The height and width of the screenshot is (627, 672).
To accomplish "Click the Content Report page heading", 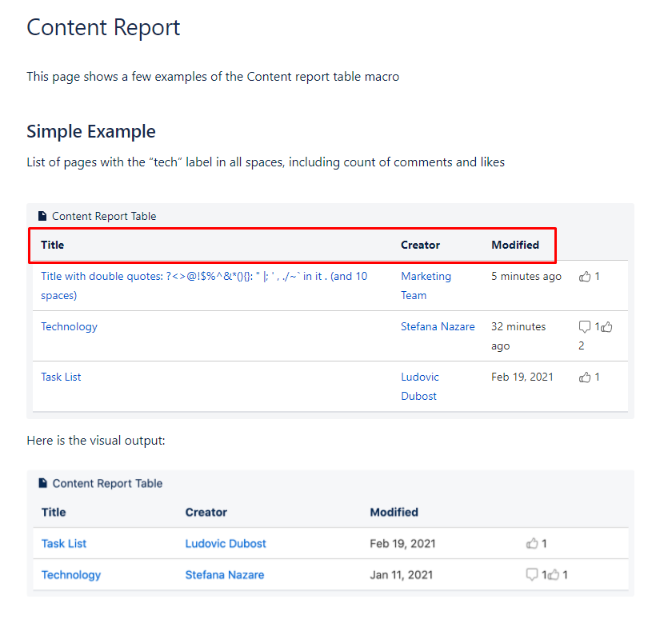I will tap(103, 28).
